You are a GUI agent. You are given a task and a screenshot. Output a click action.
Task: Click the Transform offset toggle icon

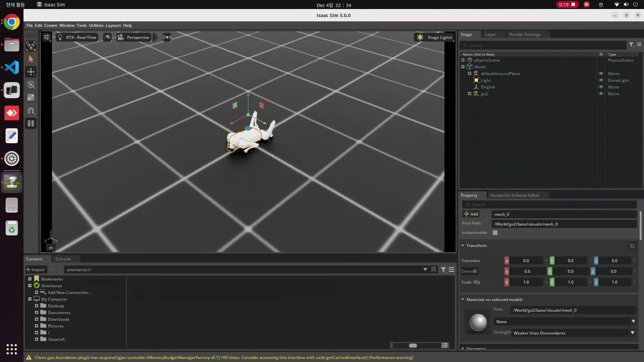click(x=632, y=246)
